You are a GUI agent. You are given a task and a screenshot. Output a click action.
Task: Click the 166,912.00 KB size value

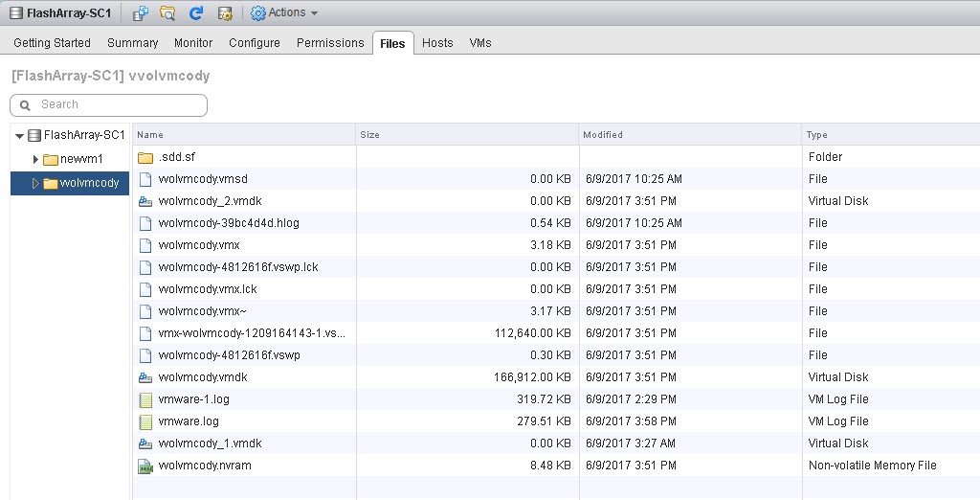[532, 377]
